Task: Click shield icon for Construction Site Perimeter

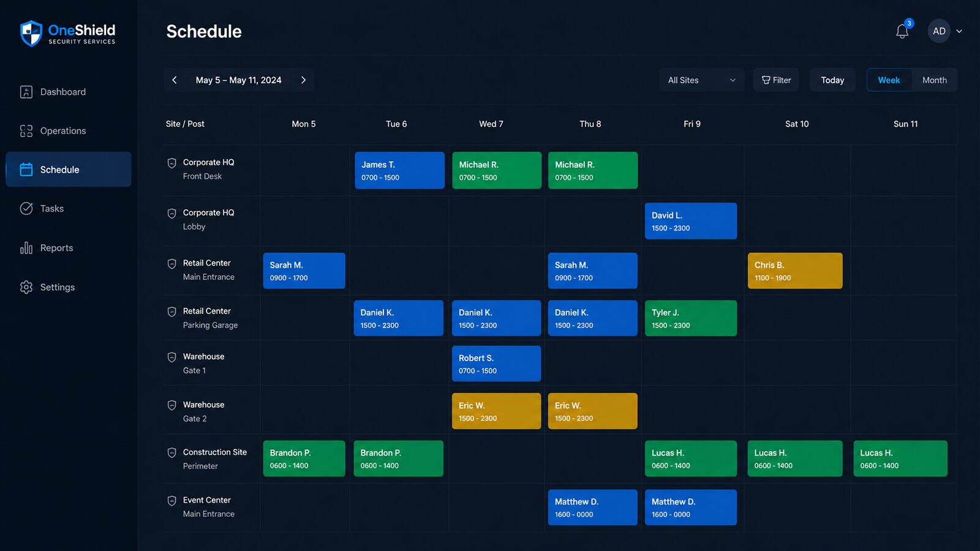Action: pos(172,452)
